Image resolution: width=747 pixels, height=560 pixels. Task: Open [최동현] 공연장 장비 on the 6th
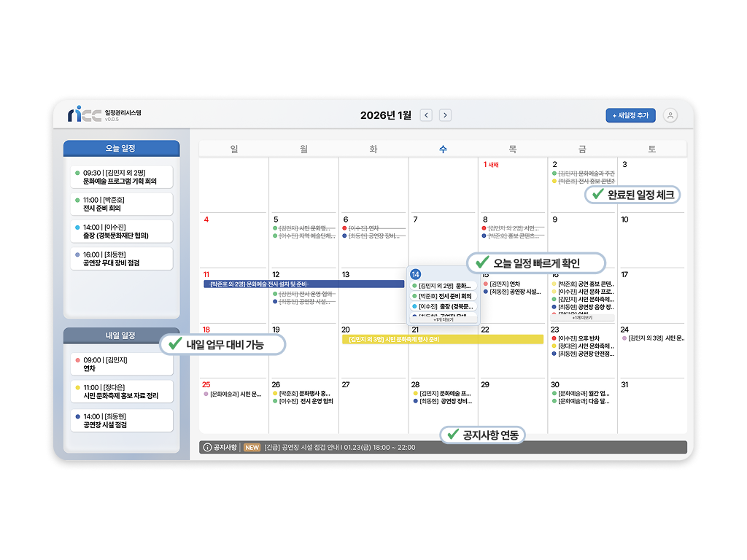(x=374, y=236)
